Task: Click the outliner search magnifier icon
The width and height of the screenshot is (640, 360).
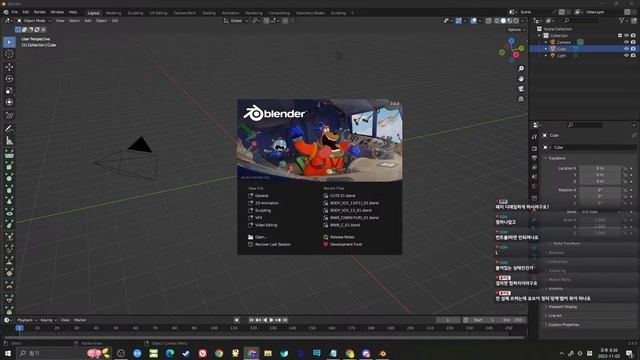Action: (567, 20)
